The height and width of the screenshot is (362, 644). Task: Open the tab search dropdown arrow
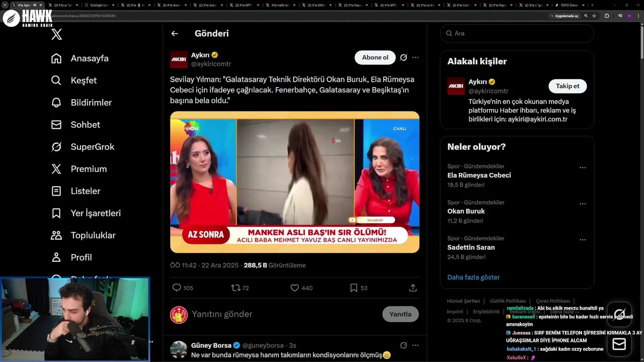5,5
